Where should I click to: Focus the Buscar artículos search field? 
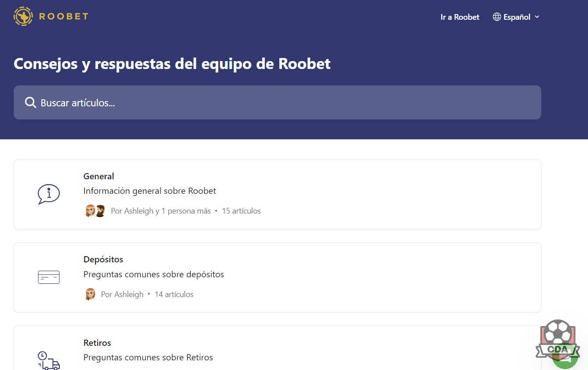[278, 102]
